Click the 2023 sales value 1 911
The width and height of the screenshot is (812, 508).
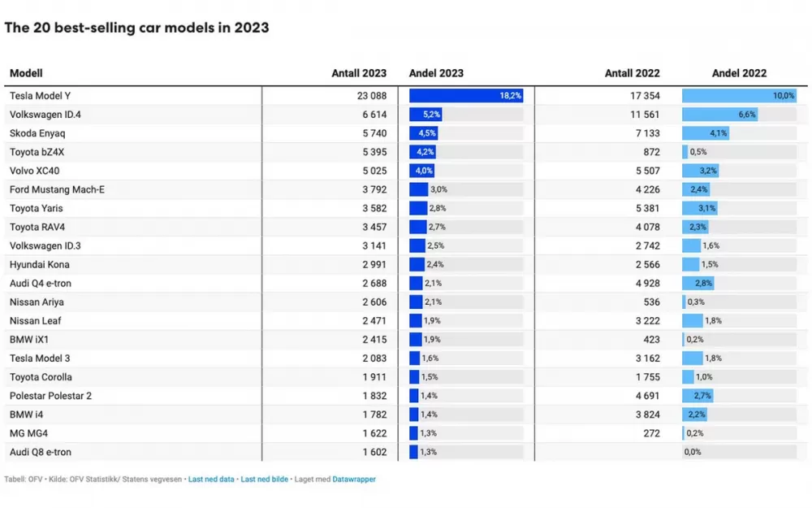pyautogui.click(x=374, y=377)
